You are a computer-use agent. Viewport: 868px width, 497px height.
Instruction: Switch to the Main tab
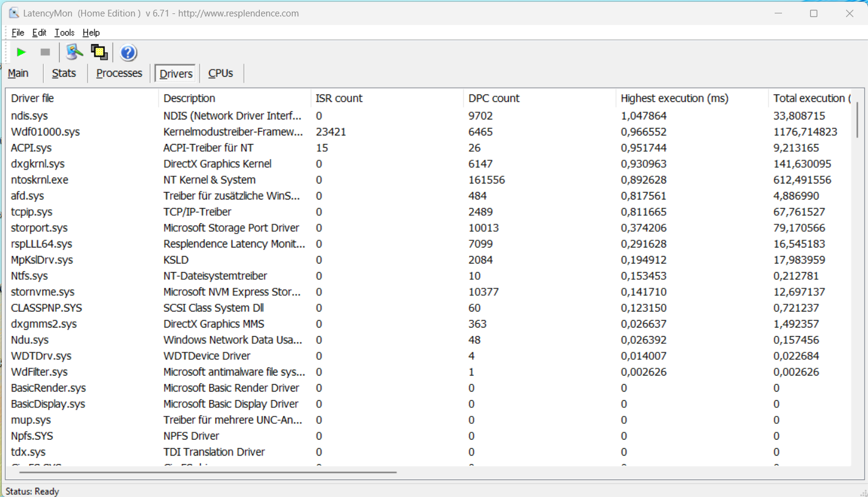[x=18, y=73]
